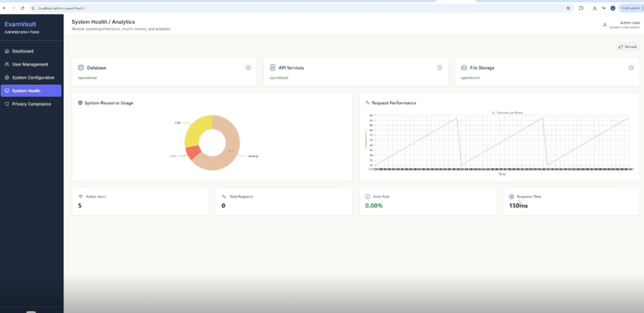This screenshot has width=644, height=313.
Task: Click the Privacy Compliance shield icon
Action: (x=7, y=104)
